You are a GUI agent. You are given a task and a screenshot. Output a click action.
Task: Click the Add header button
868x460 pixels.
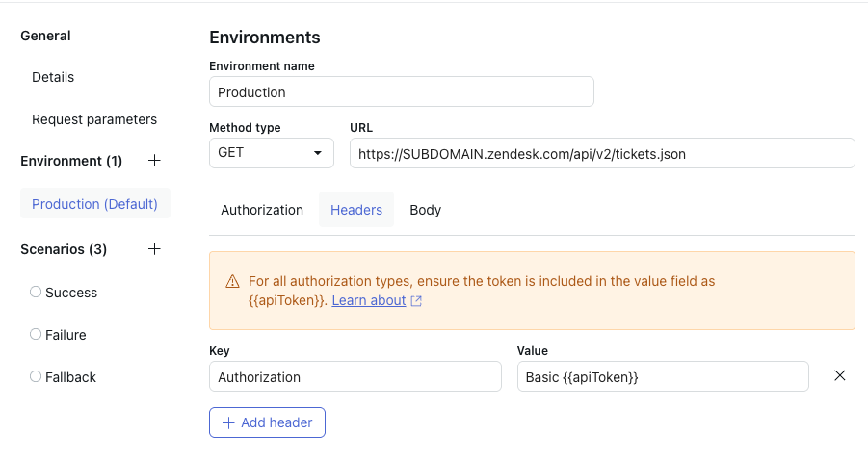tap(267, 422)
